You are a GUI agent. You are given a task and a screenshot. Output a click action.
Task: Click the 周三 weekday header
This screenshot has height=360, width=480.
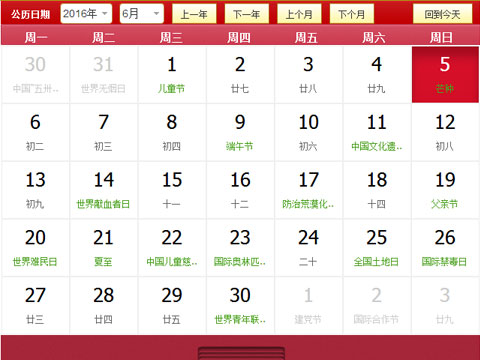[171, 37]
